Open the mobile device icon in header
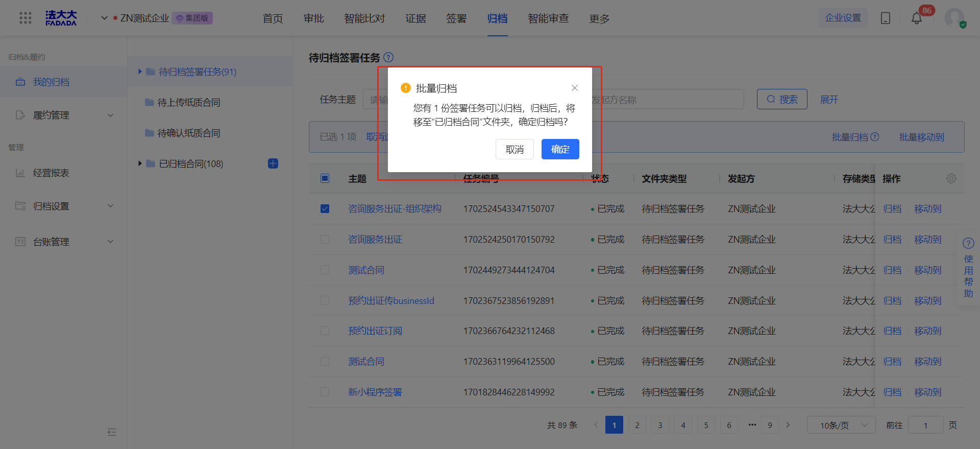Screen dimensions: 980x449 pyautogui.click(x=886, y=18)
